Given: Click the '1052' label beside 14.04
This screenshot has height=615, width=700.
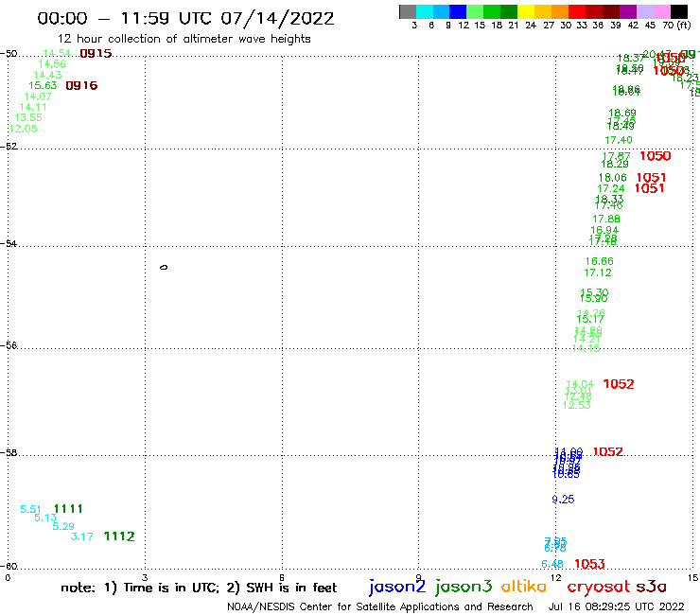Looking at the screenshot, I should click(619, 384).
